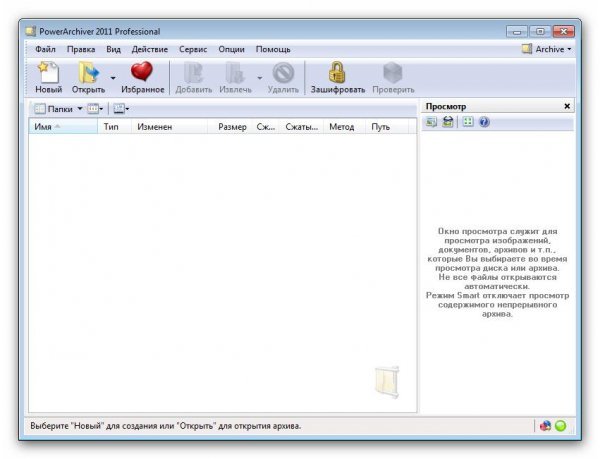Open the Опции menu
600x459 pixels.
(231, 49)
